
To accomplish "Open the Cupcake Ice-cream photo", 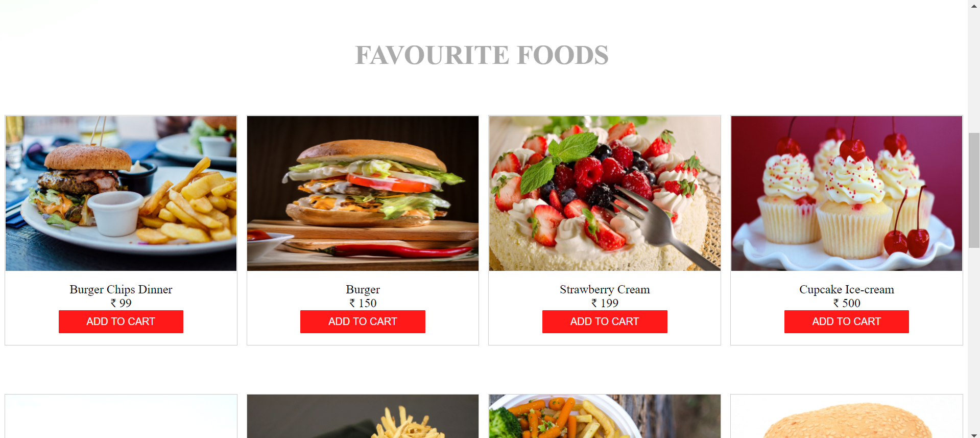I will (847, 193).
